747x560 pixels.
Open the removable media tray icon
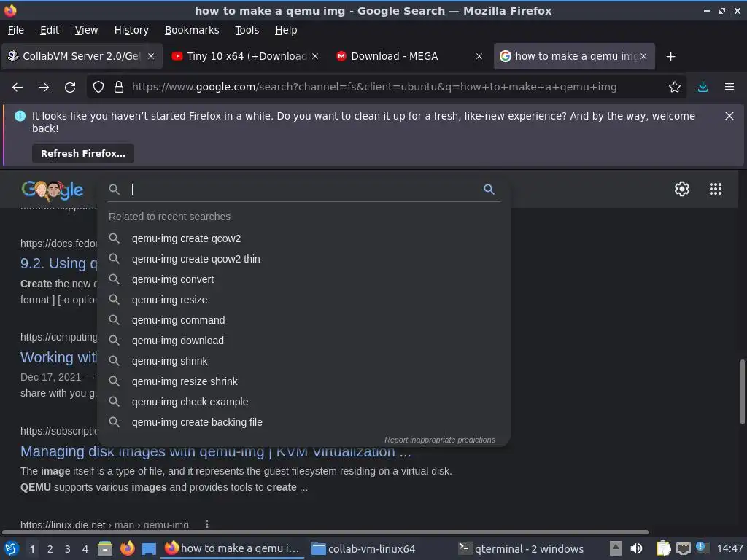pyautogui.click(x=616, y=548)
